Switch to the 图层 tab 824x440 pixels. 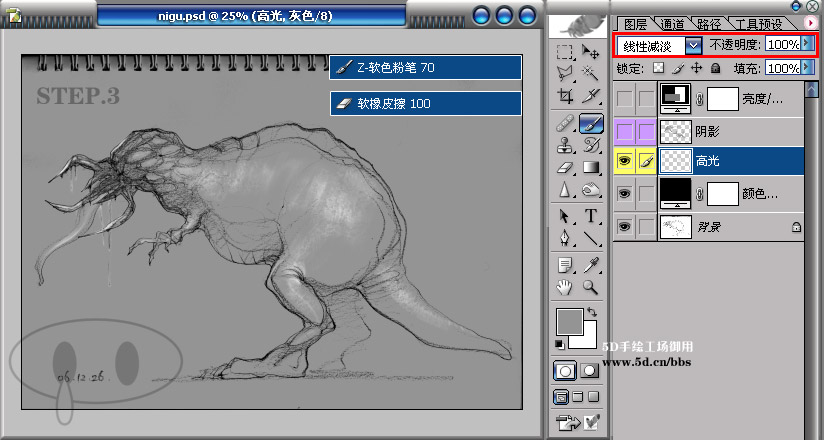635,24
